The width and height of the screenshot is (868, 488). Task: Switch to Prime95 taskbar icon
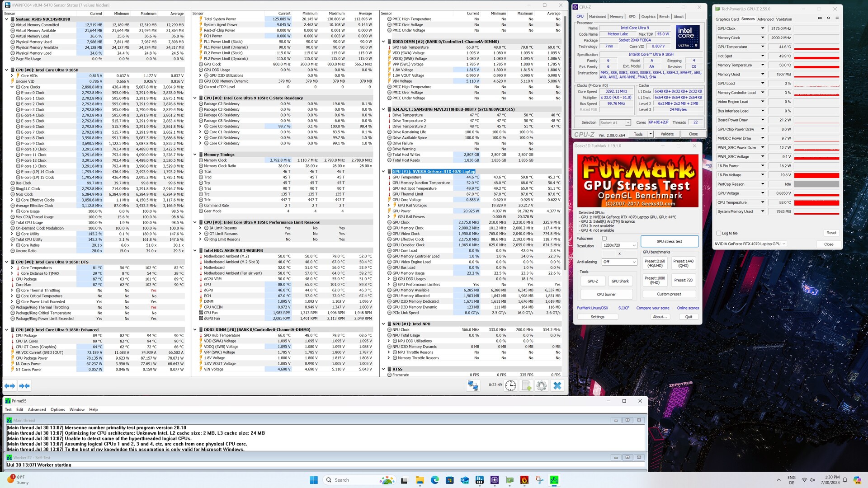click(x=554, y=480)
